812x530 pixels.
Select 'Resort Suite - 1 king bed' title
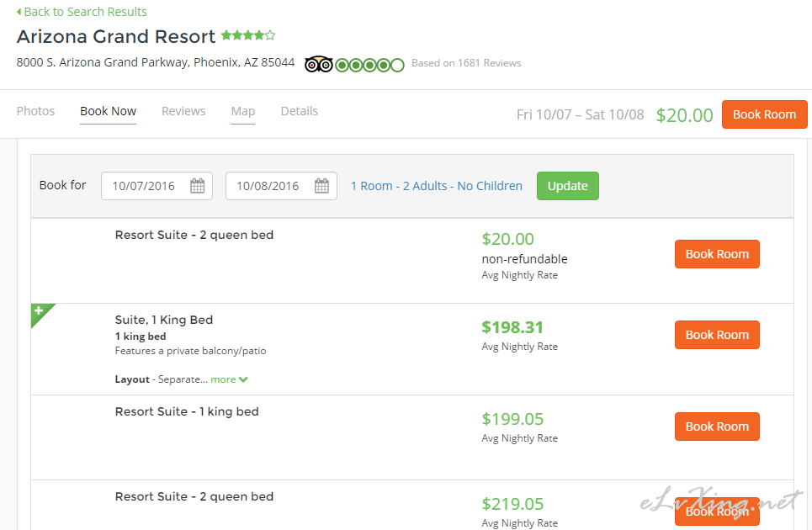pos(187,411)
